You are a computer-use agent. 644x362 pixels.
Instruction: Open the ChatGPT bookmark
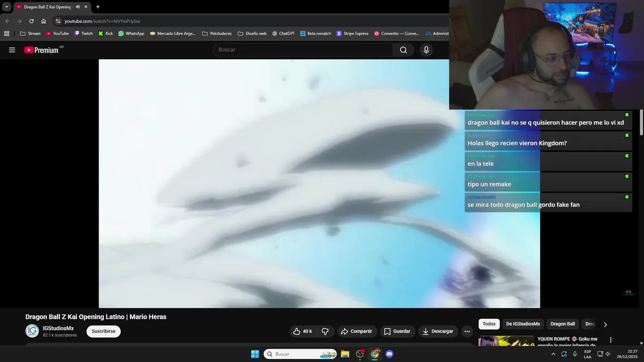(x=283, y=34)
